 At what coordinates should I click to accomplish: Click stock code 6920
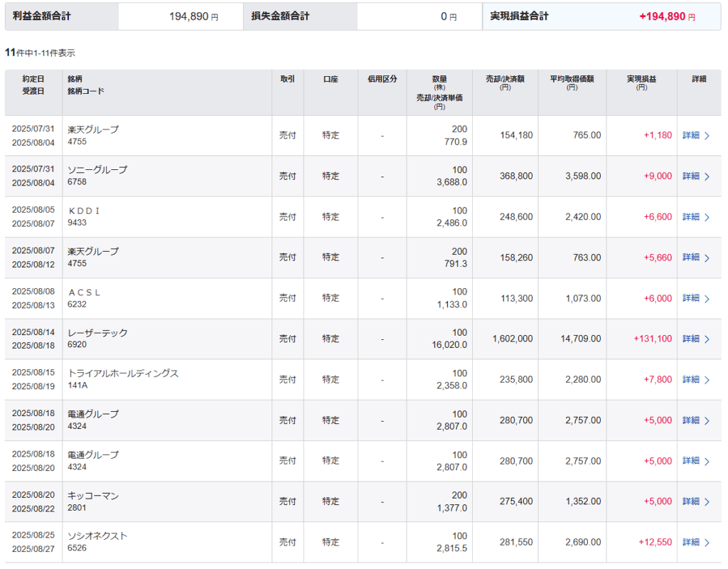(77, 345)
